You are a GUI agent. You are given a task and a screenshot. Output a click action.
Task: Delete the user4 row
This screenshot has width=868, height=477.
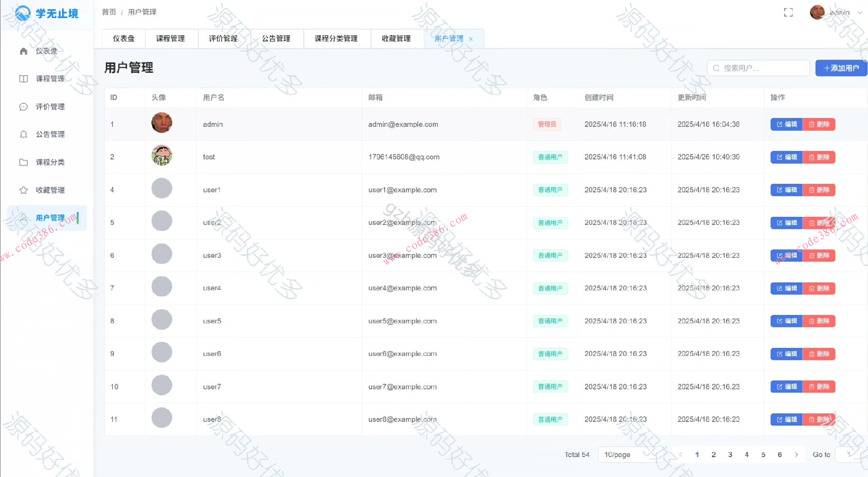(x=819, y=288)
